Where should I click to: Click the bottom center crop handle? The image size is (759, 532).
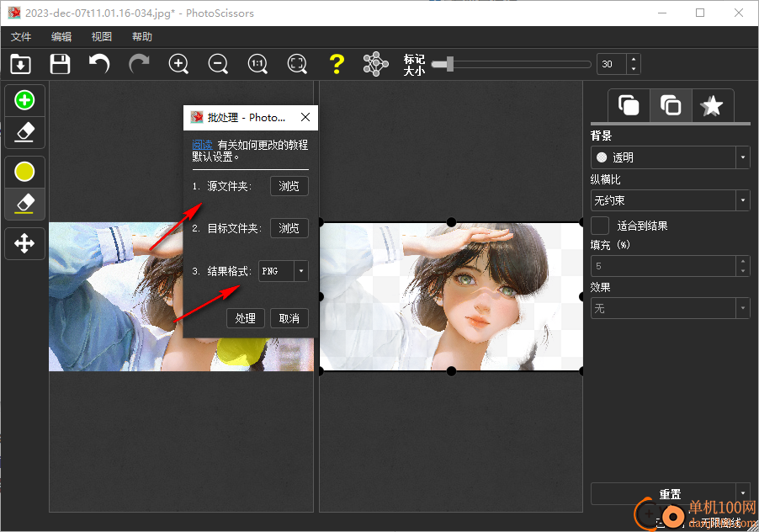(451, 371)
